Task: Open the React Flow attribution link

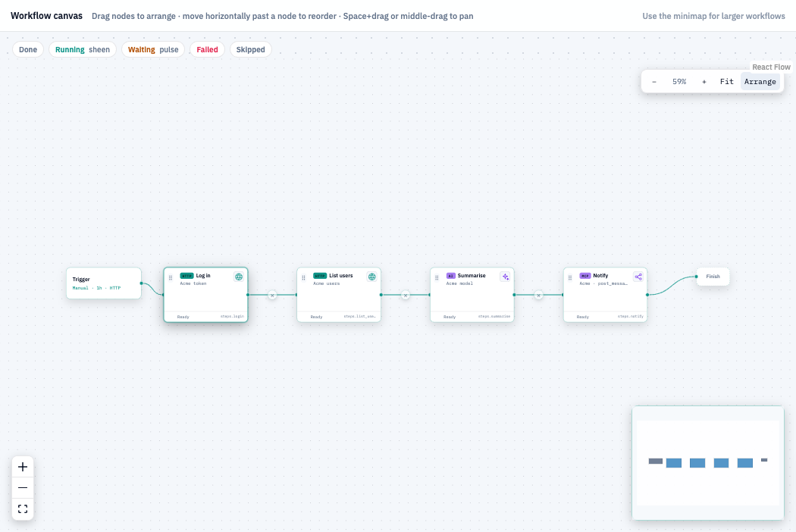Action: tap(771, 67)
